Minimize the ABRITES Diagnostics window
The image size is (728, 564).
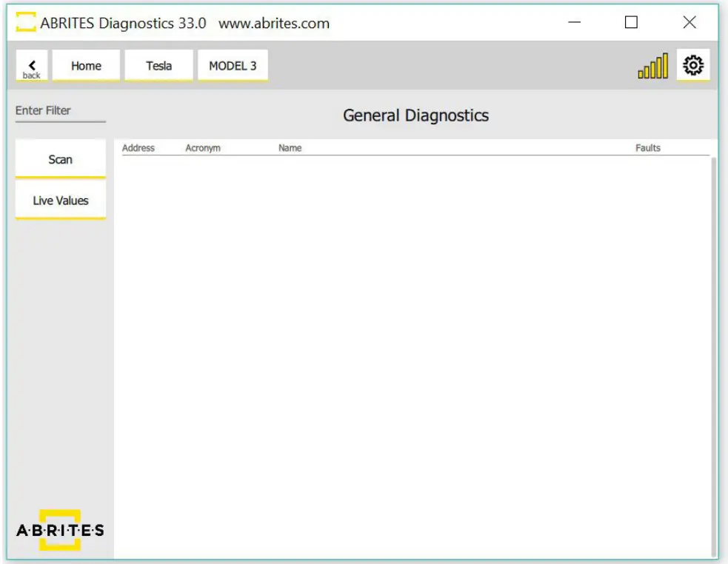[572, 23]
